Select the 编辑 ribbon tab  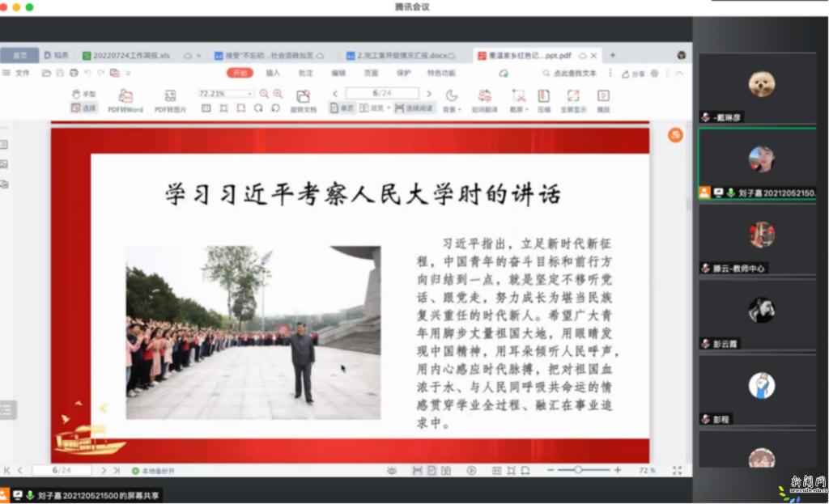pyautogui.click(x=338, y=73)
